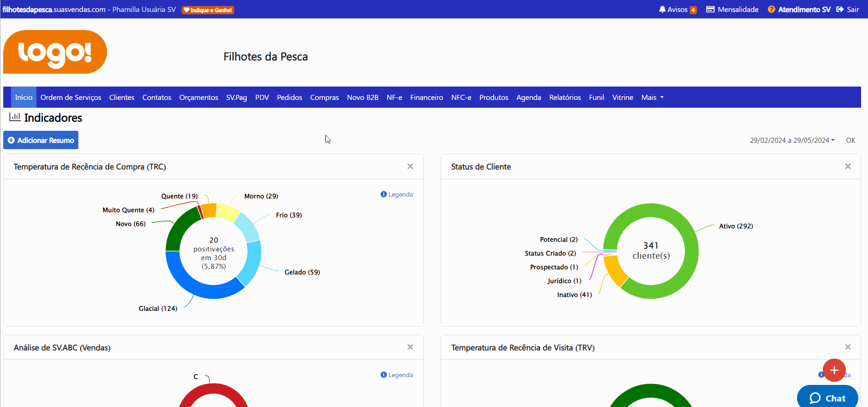This screenshot has width=868, height=407.
Task: Open the Novo B2B menu
Action: 363,97
